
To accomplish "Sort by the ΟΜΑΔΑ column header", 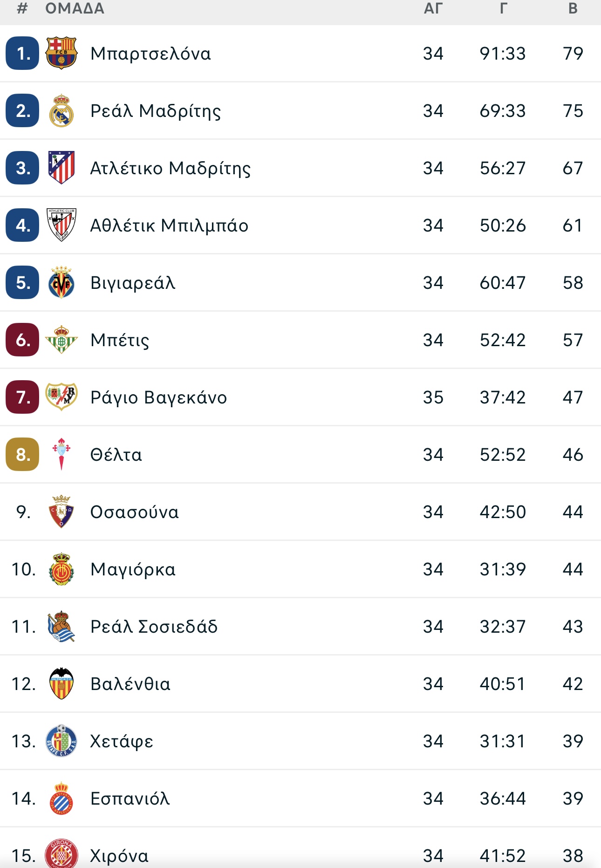I will tap(75, 8).
